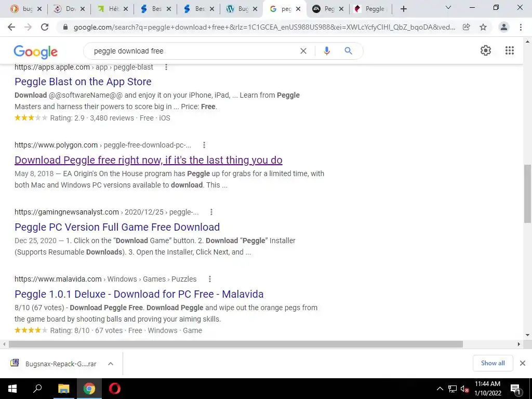
Task: Click the muted volume tray icon
Action: pyautogui.click(x=465, y=389)
